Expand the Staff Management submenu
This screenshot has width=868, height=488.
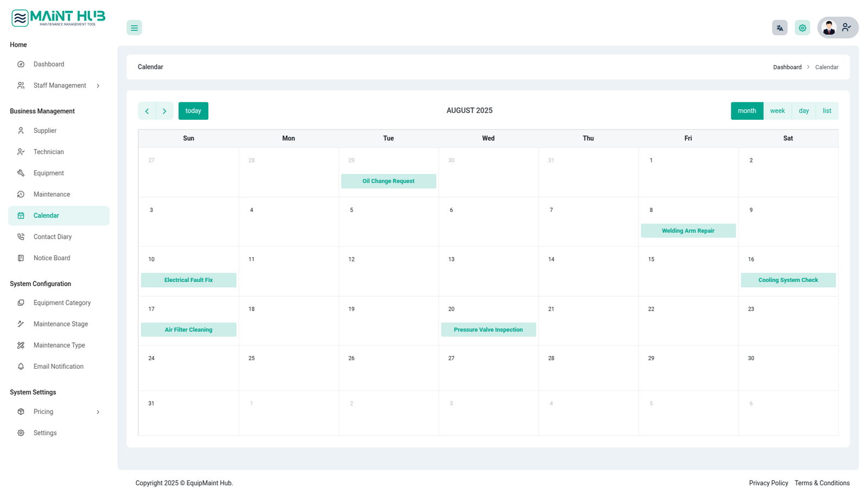98,86
